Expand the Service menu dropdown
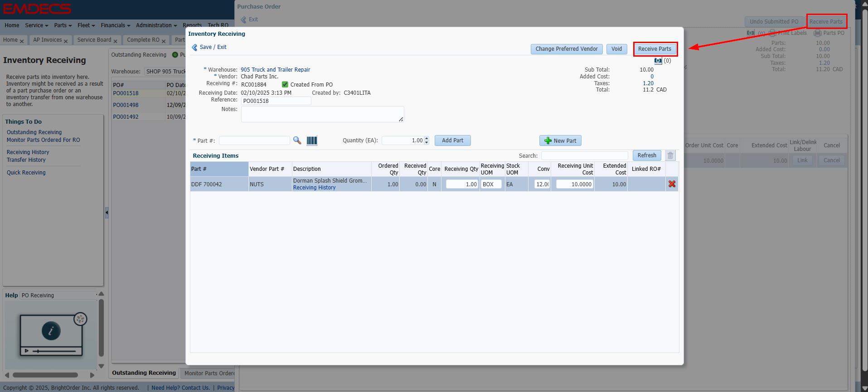 (x=37, y=25)
